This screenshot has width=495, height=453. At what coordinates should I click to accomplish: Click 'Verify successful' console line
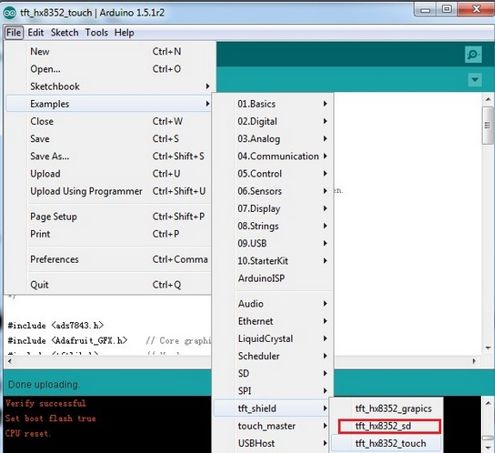click(46, 403)
